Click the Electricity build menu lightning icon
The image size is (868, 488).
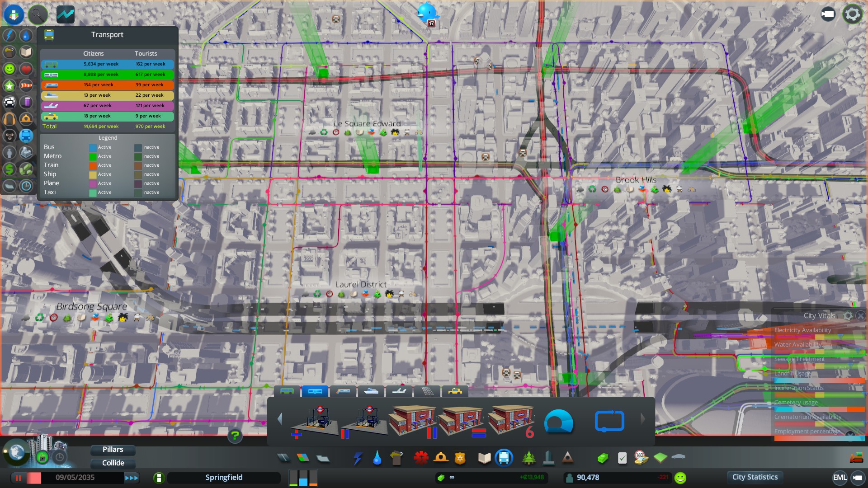pos(358,458)
